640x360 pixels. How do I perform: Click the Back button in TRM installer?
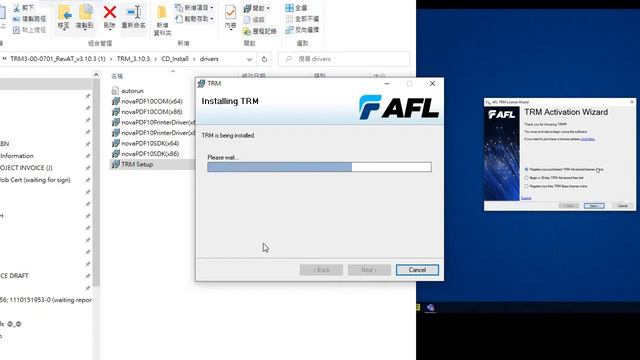(321, 270)
